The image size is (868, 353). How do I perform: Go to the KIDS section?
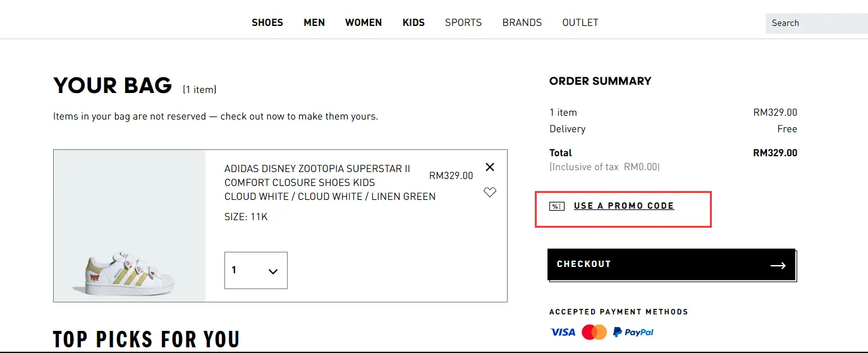[x=413, y=23]
